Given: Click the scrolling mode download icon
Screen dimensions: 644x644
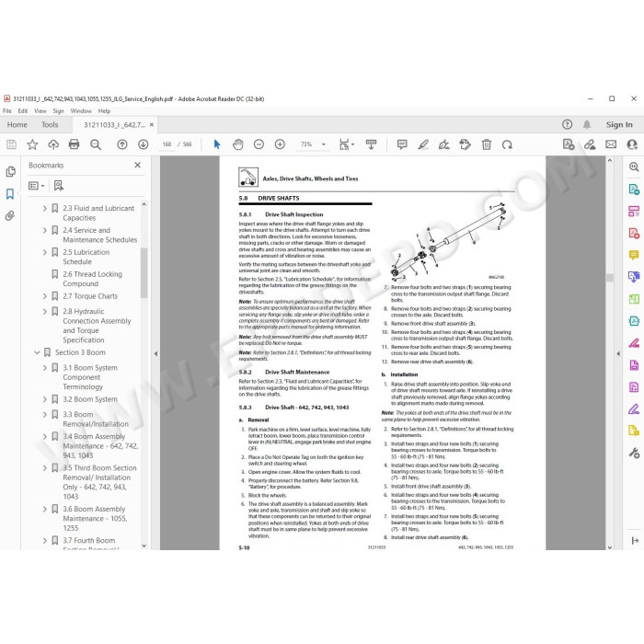Looking at the screenshot, I should pyautogui.click(x=371, y=144).
